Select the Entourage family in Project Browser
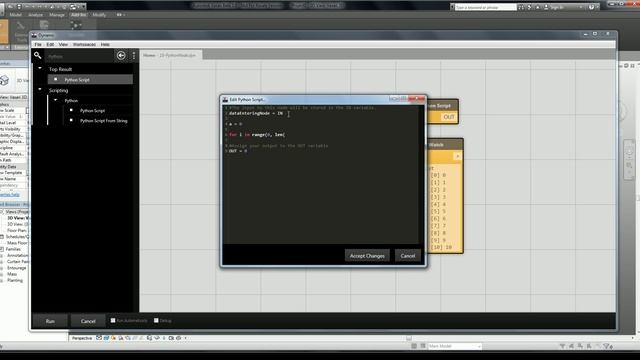 click(x=16, y=268)
